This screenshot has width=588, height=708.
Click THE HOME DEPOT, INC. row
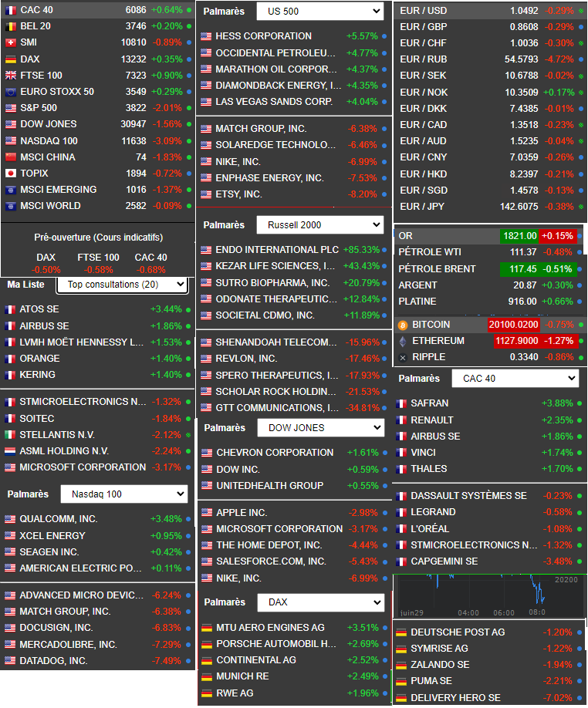tap(295, 545)
